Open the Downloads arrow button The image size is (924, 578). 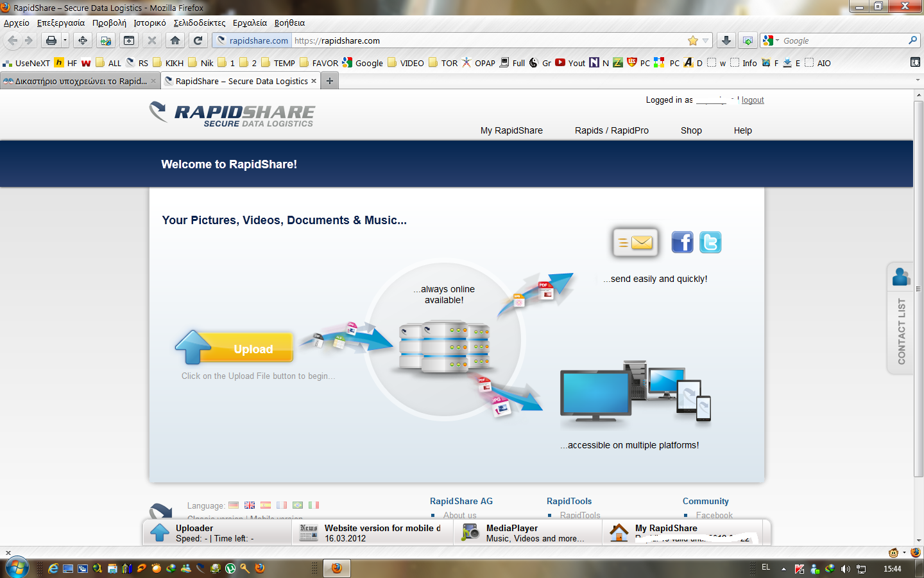[x=726, y=40]
